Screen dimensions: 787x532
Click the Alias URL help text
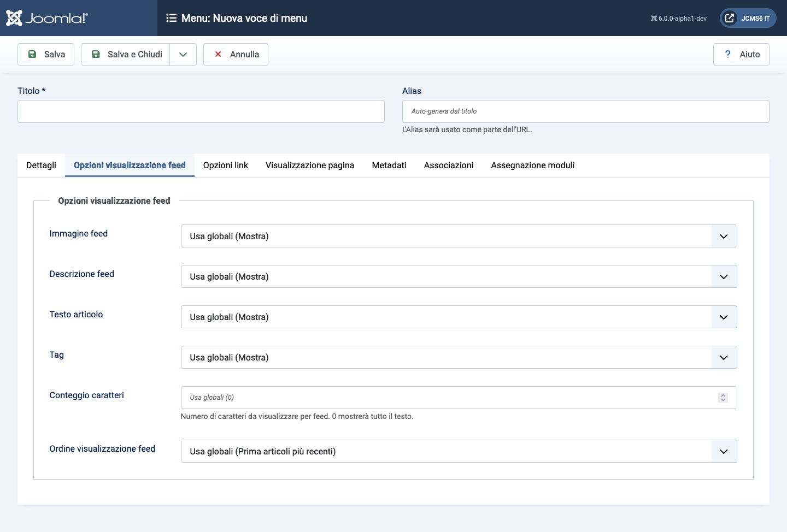[467, 129]
